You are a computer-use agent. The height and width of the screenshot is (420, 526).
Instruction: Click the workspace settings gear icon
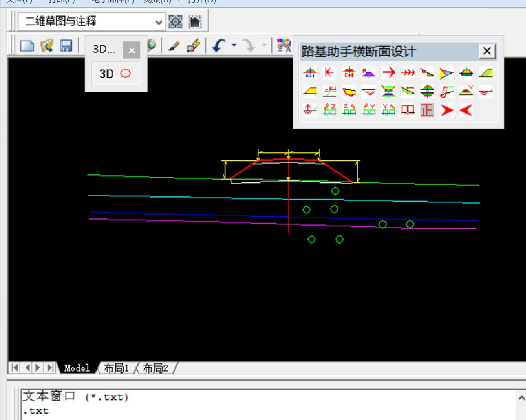tap(175, 22)
